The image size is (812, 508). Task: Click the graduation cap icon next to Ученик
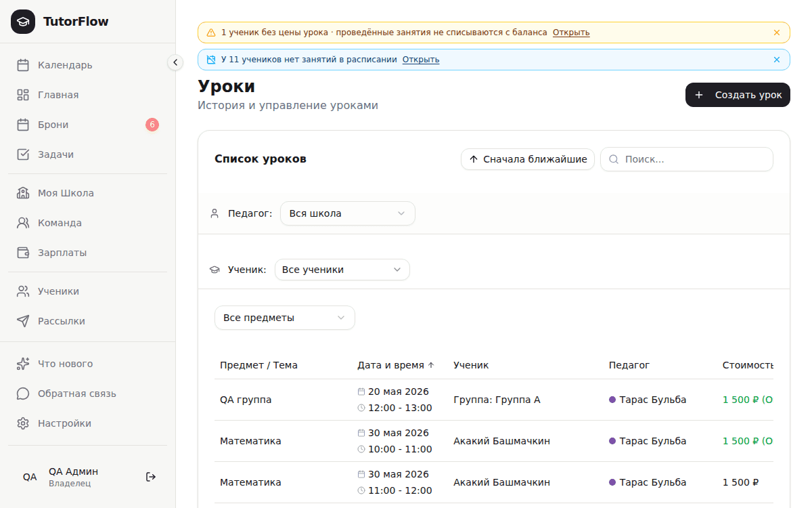click(x=215, y=270)
